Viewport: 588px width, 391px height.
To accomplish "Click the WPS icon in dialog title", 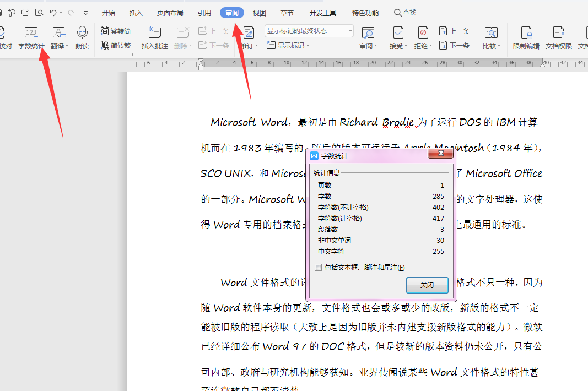I will (314, 156).
